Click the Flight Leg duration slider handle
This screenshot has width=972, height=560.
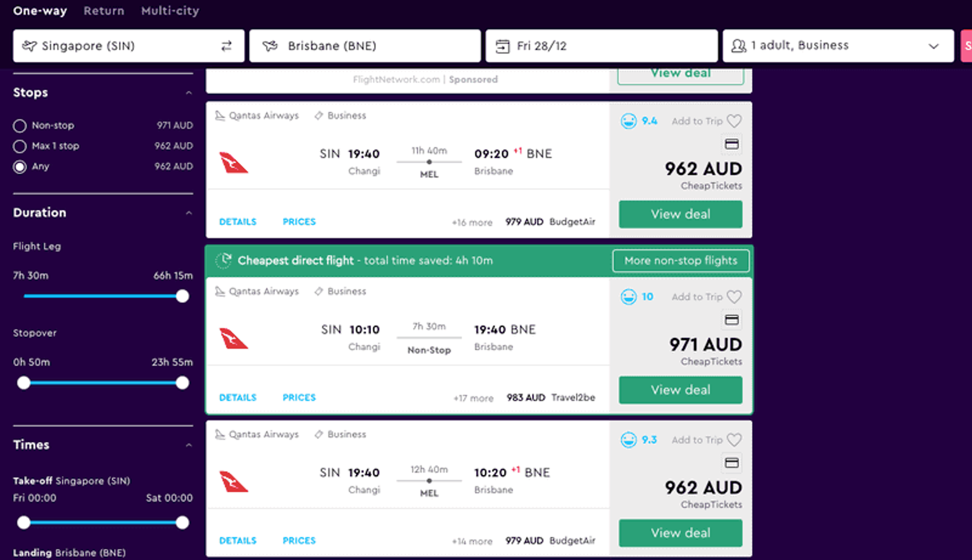pos(182,296)
